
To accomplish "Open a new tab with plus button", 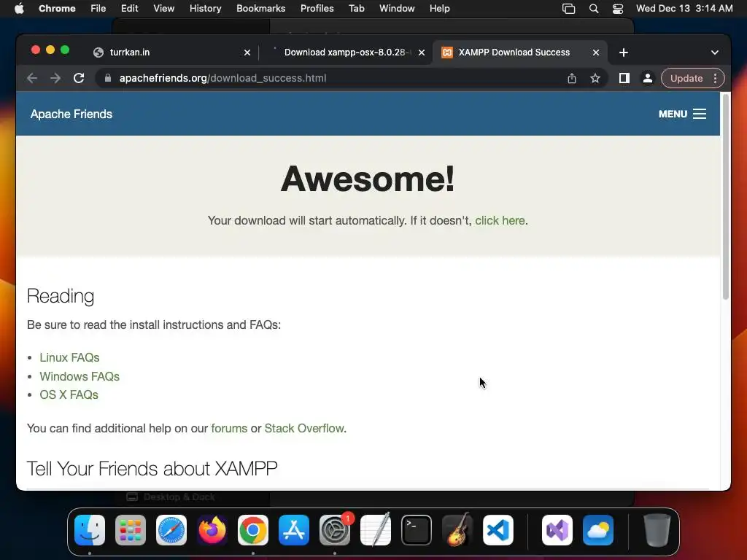I will tap(624, 52).
